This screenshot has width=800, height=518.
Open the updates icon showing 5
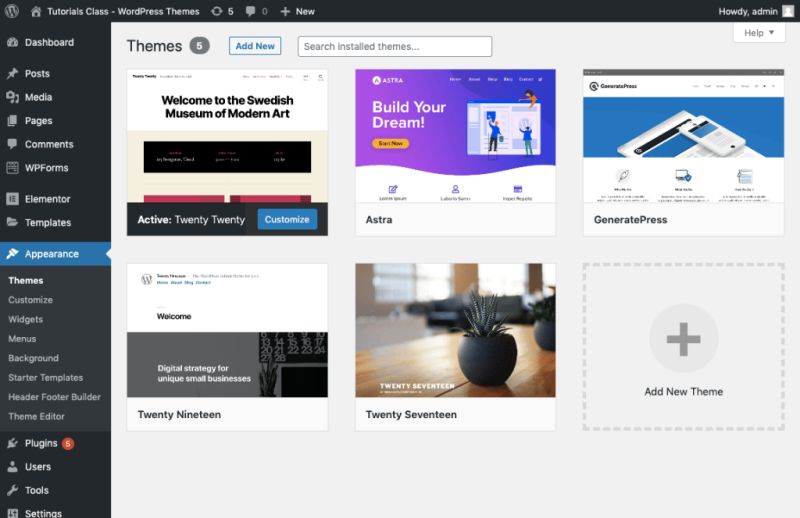217,11
